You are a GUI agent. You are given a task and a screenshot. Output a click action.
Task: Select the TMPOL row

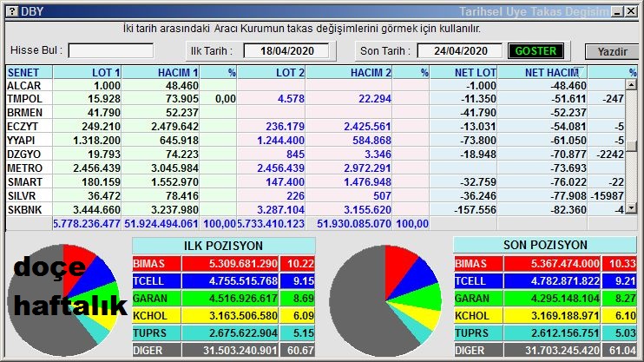pos(315,99)
